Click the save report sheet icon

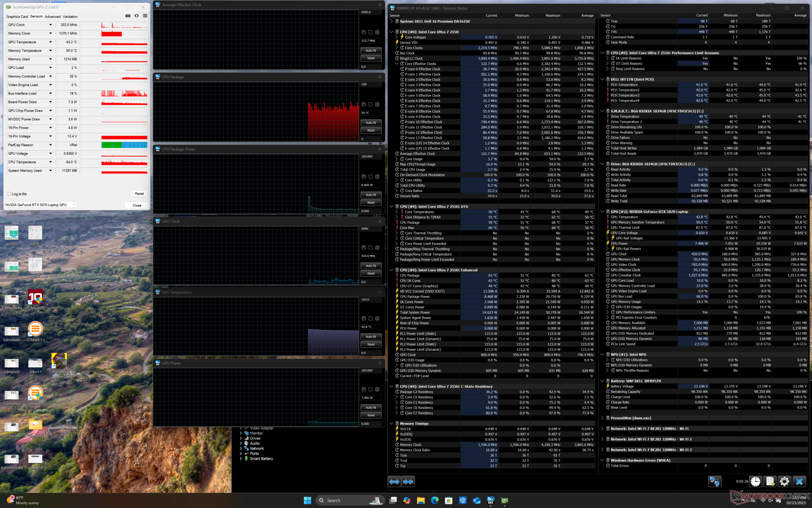point(770,481)
